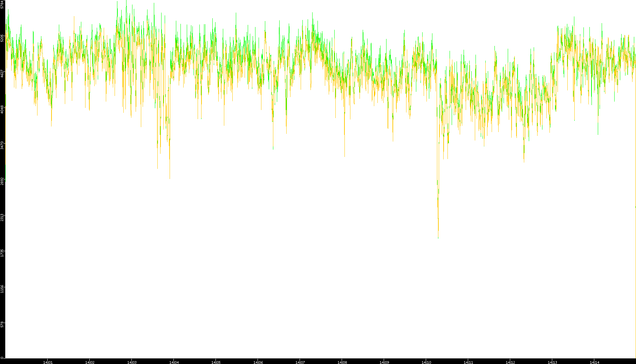Click the 14:08 time axis label
The width and height of the screenshot is (636, 364).
[x=342, y=362]
